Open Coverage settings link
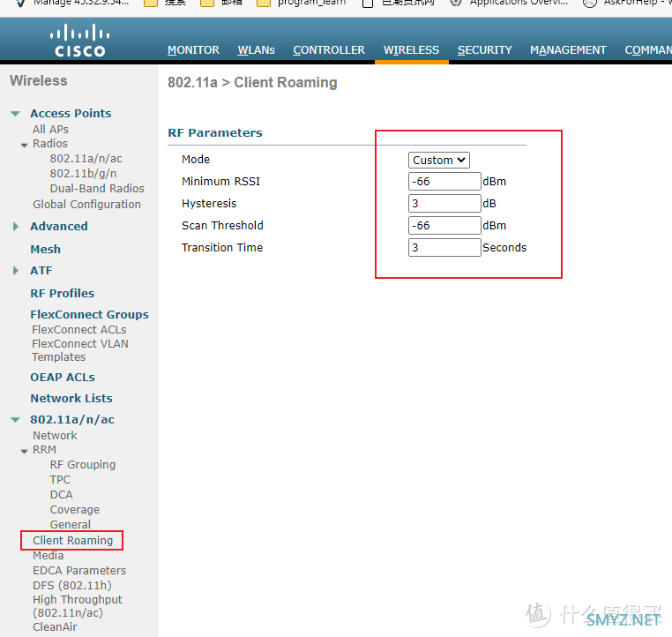The image size is (672, 637). [x=75, y=510]
